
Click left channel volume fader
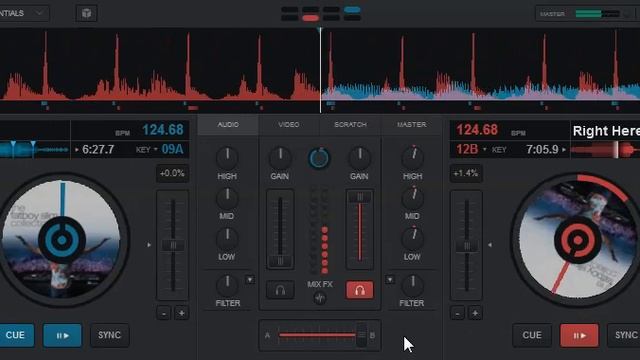coord(280,261)
